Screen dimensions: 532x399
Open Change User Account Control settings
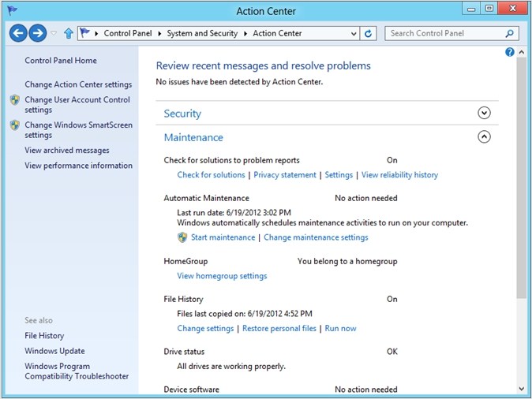click(x=77, y=104)
